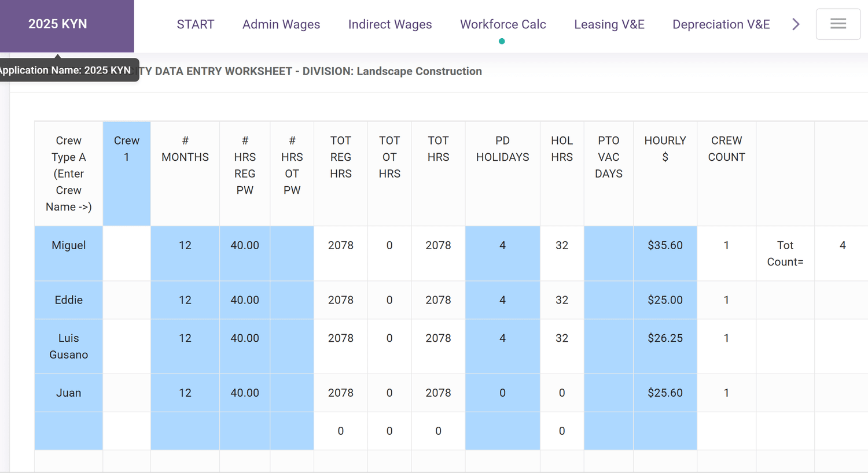Select Luis Gusano name cell
Image resolution: width=868 pixels, height=473 pixels.
pos(69,346)
